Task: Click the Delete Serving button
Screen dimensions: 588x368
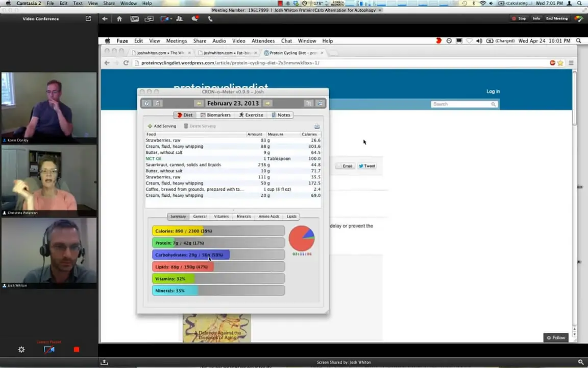Action: coord(200,126)
